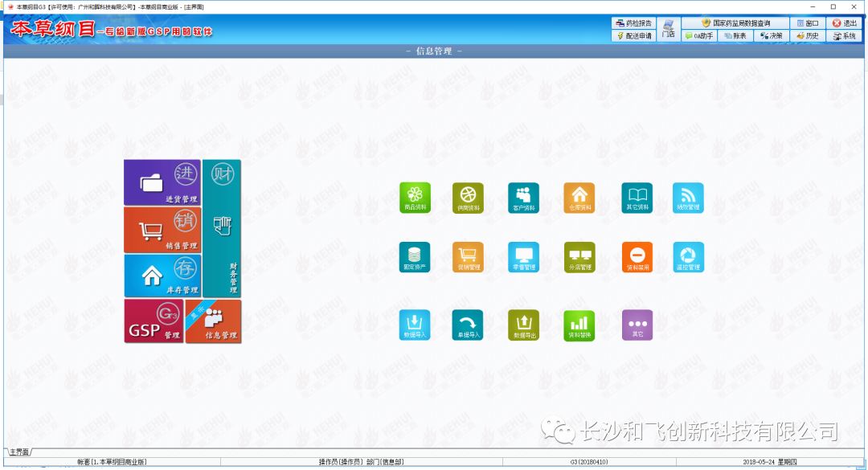
Task: Click the status bar date '2018-05-24 星期四'
Action: point(770,462)
